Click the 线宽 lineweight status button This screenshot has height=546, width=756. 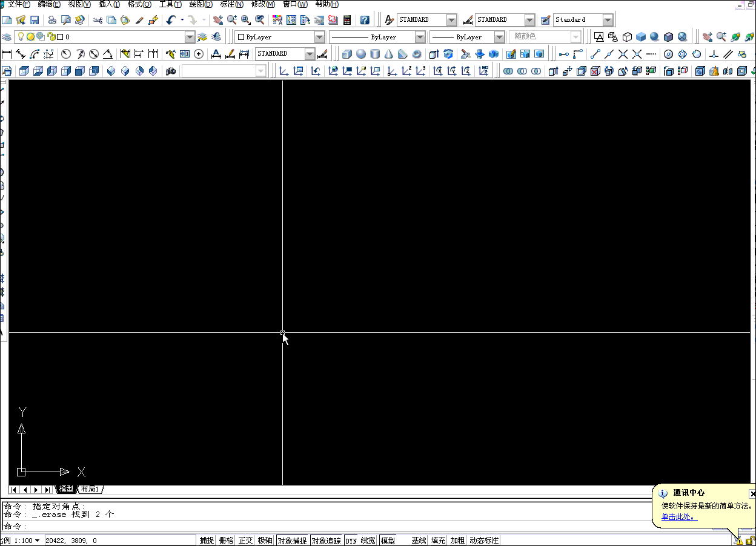click(368, 540)
